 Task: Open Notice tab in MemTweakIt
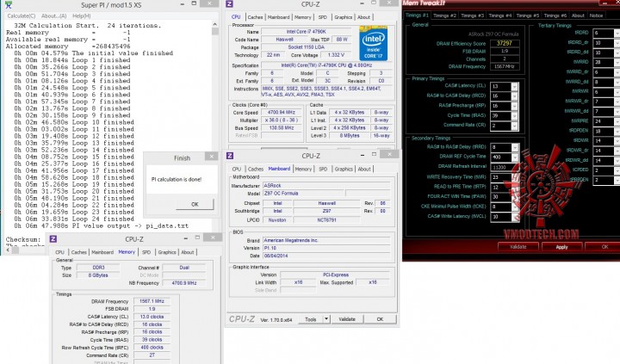coord(596,15)
